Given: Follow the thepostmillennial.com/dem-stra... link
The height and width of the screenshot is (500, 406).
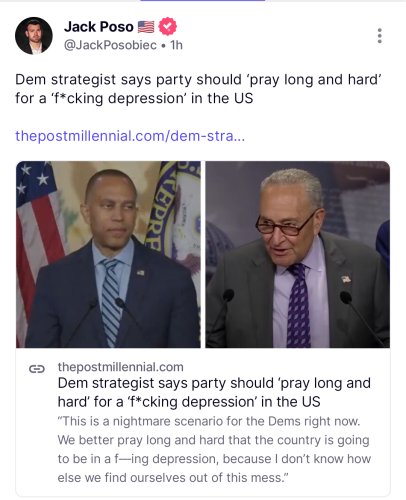Looking at the screenshot, I should (130, 136).
